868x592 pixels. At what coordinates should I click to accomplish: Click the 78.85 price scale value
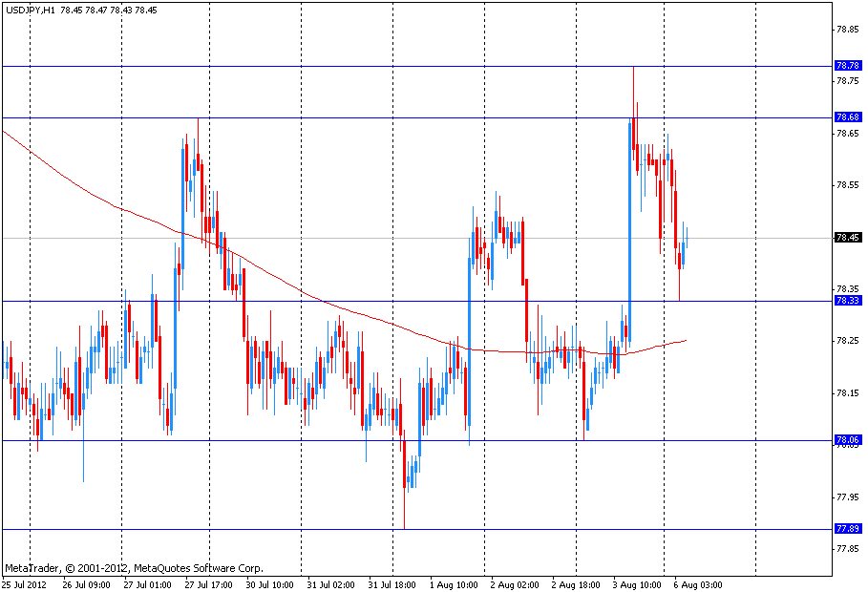[848, 30]
